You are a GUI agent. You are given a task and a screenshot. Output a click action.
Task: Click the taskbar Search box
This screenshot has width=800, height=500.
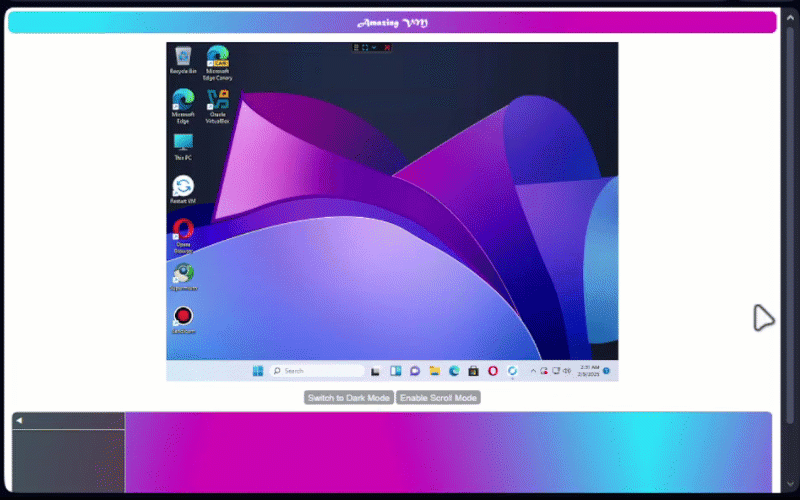[316, 371]
